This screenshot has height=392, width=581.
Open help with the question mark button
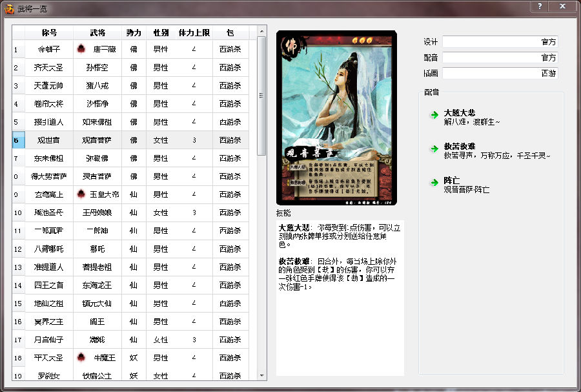[x=540, y=6]
